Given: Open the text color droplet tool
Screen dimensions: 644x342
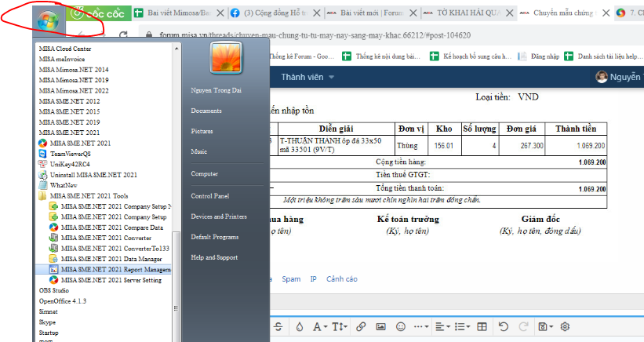Looking at the screenshot, I should click(300, 327).
